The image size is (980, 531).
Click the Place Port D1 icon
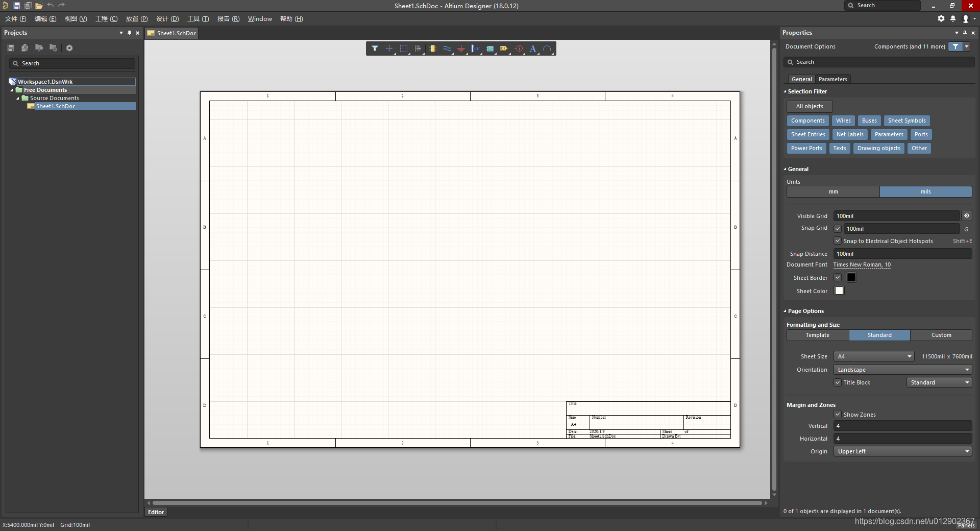(504, 49)
